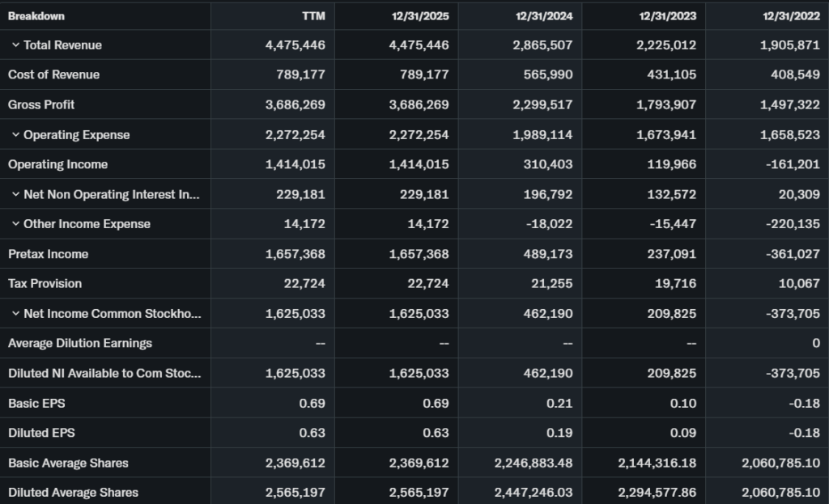Click TTM Total Revenue value 4,475,446
Screen dimensions: 829x504
point(295,45)
